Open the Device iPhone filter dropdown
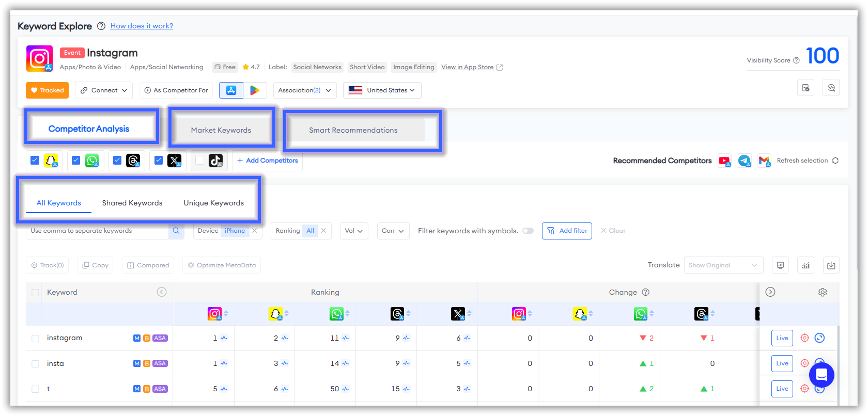The width and height of the screenshot is (868, 416). click(x=235, y=231)
